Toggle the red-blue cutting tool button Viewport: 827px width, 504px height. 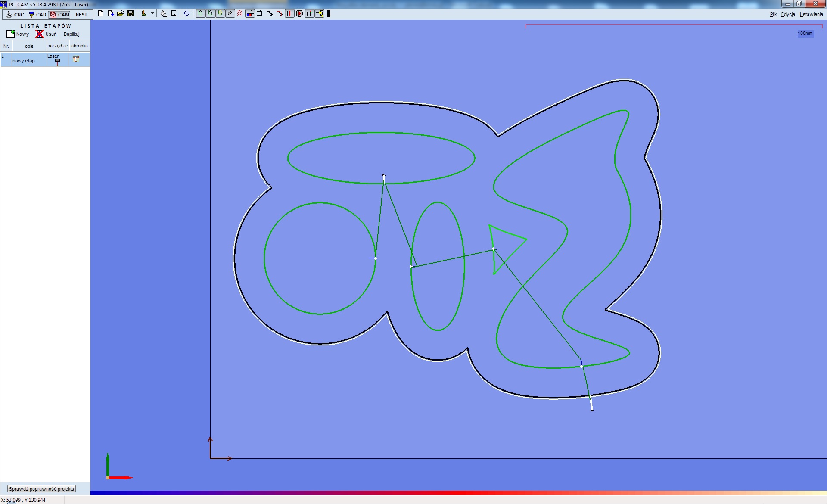(250, 13)
